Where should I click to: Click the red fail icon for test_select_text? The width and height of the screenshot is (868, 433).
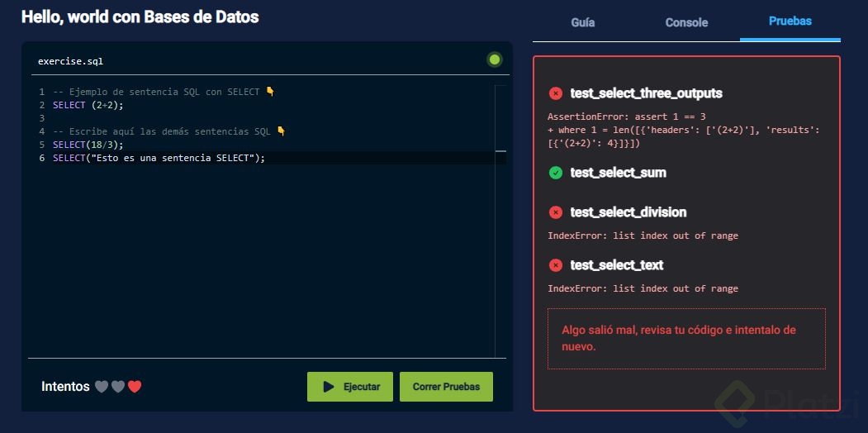tap(555, 265)
